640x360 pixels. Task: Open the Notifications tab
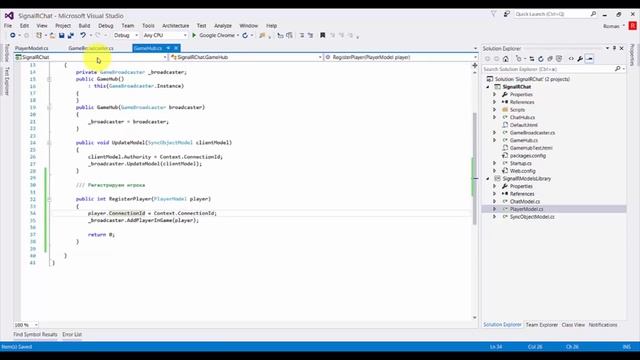[603, 325]
